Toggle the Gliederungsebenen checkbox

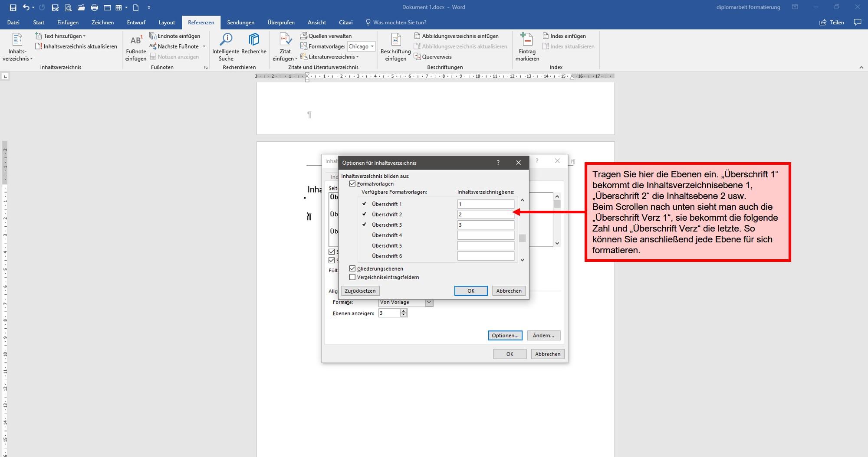click(352, 269)
